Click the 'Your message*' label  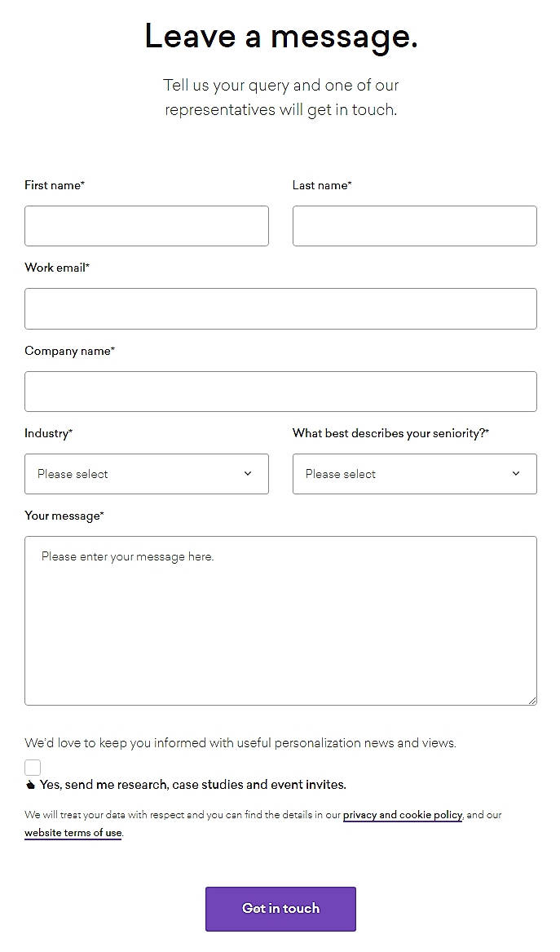(64, 516)
